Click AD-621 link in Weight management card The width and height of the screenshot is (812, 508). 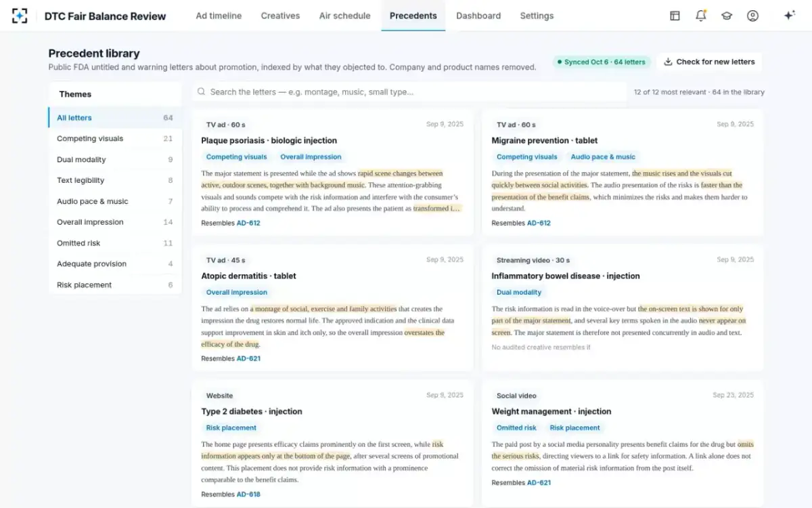[539, 483]
